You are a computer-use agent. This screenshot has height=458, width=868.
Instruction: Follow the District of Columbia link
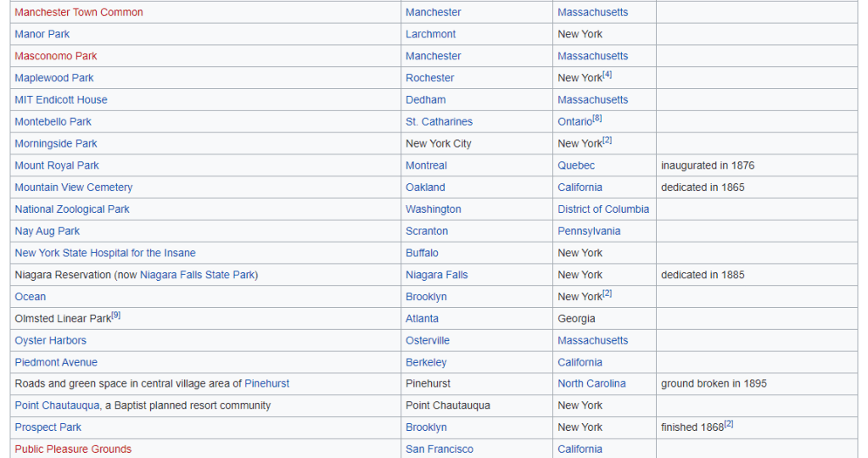pos(603,209)
